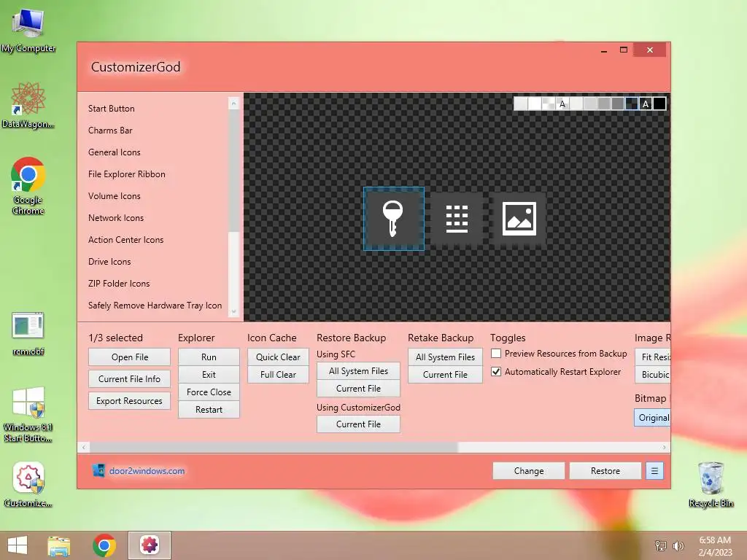
Task: Click Current File under Using CustomizerGod
Action: 358,424
